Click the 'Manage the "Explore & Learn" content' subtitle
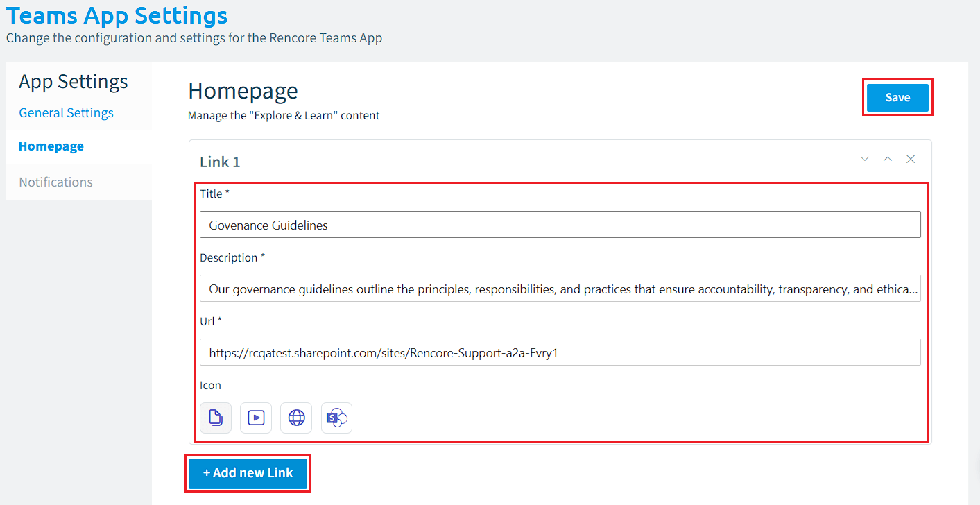 284,116
